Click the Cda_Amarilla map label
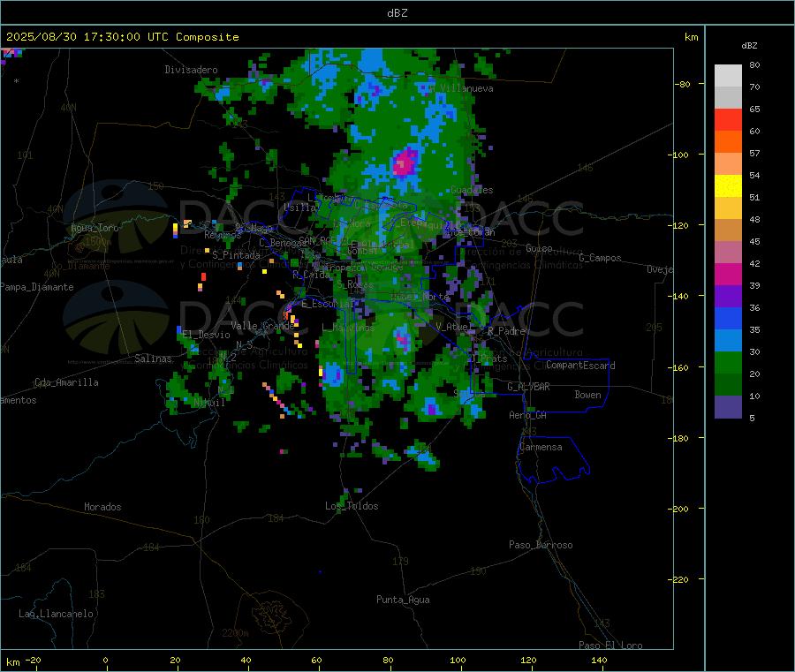The image size is (795, 672). 66,382
